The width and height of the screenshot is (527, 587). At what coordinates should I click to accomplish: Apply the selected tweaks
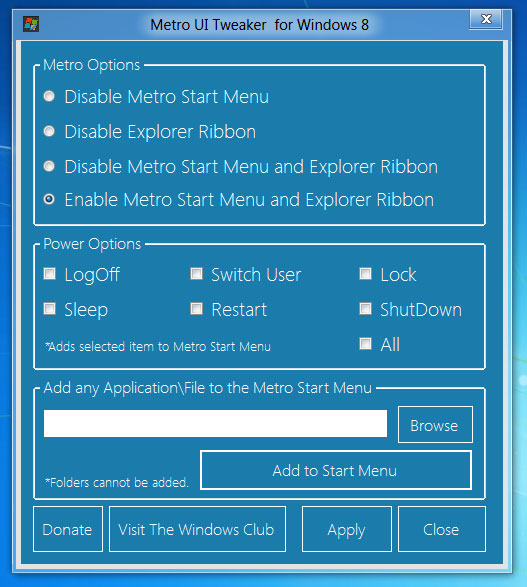347,529
